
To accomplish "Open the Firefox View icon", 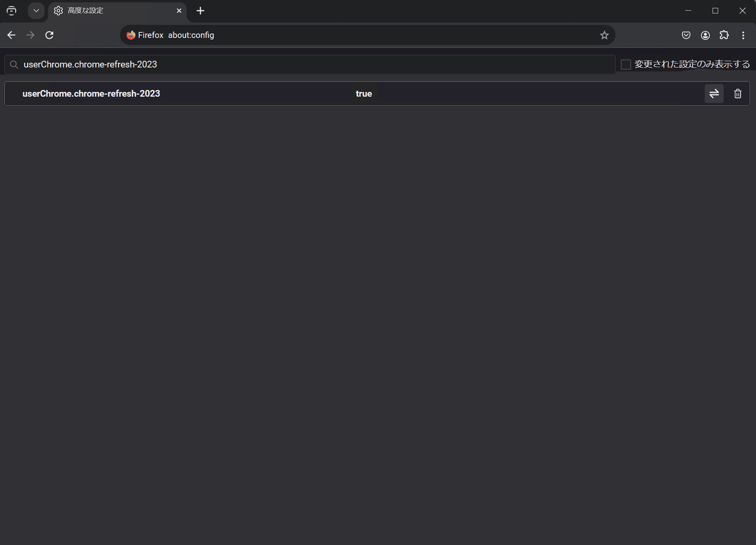I will [11, 11].
